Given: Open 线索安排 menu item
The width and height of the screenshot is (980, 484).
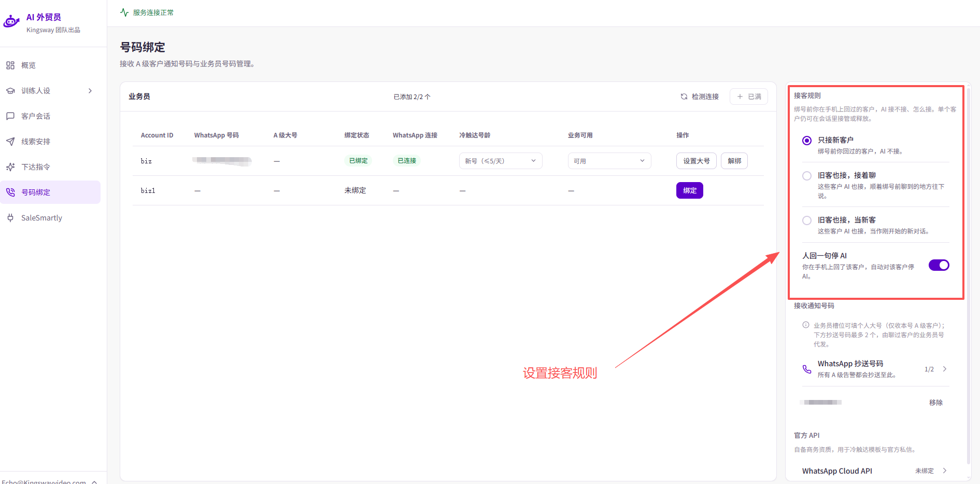Looking at the screenshot, I should point(50,142).
